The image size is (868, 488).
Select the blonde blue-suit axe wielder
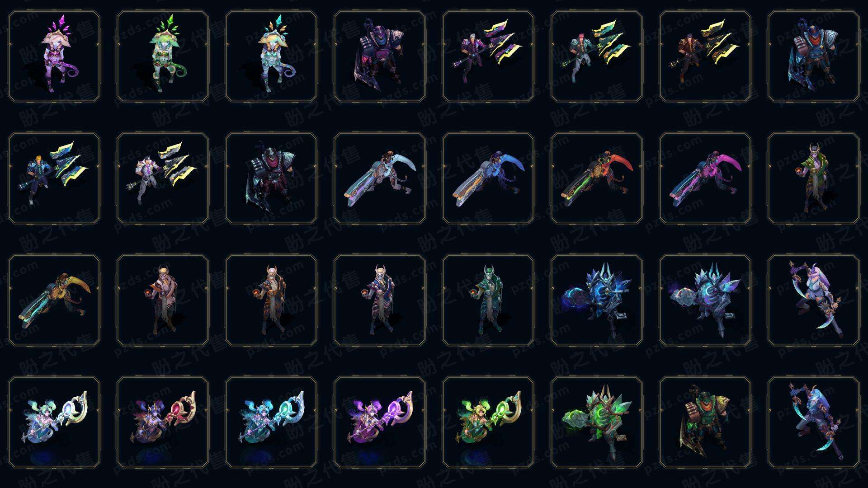tap(54, 178)
